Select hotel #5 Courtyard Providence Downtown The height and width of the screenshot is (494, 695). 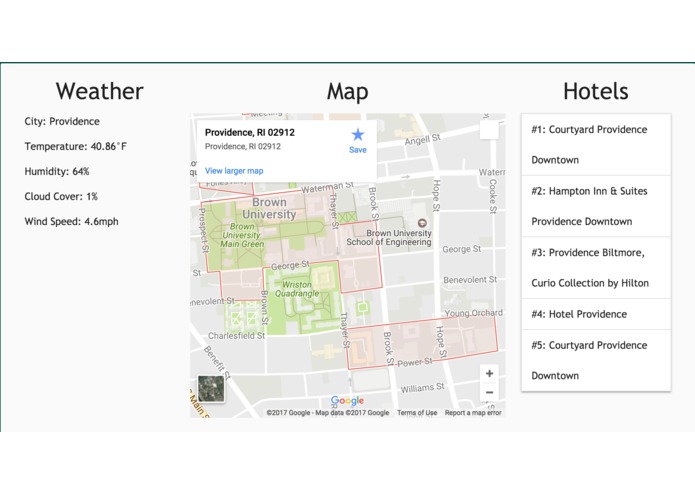(596, 360)
